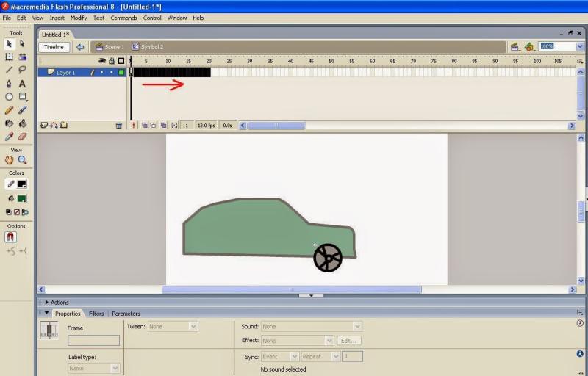The width and height of the screenshot is (588, 376).
Task: Click the sound Edit... button
Action: (x=349, y=341)
